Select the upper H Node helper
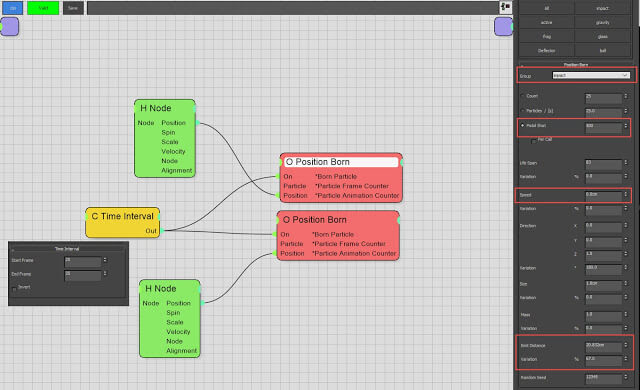Image resolution: width=640 pixels, height=390 pixels. pyautogui.click(x=165, y=138)
